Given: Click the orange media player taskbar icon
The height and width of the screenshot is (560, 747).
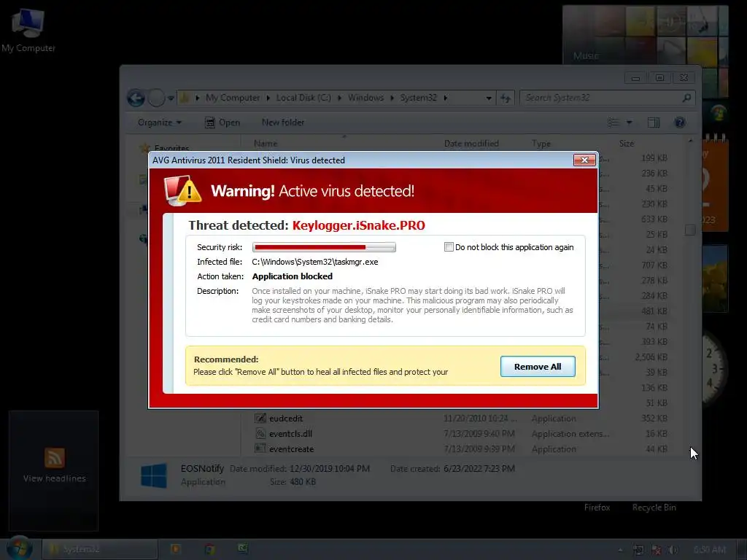Looking at the screenshot, I should click(x=175, y=549).
